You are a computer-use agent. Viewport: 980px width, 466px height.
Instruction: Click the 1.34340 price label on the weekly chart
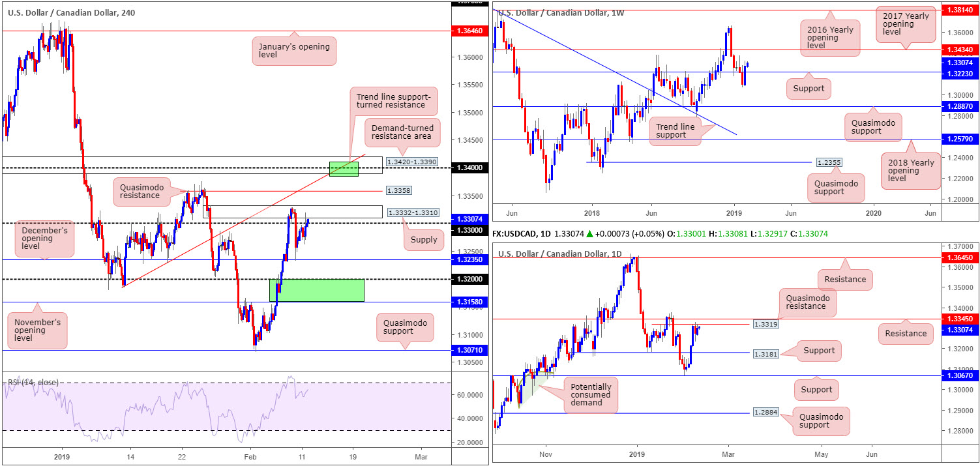(960, 50)
